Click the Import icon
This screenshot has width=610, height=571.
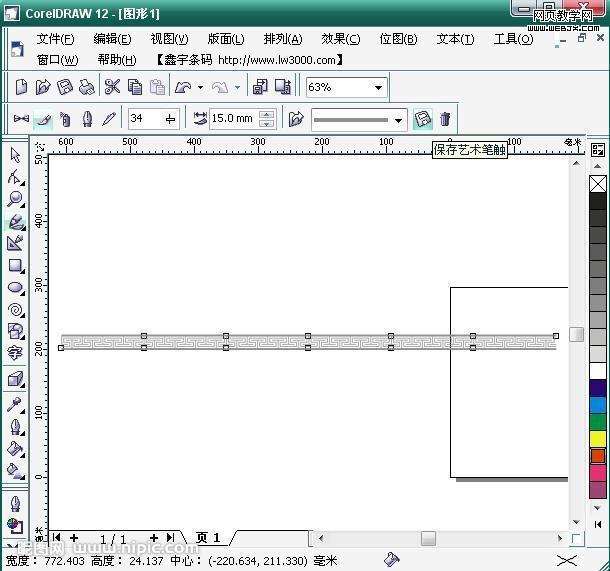(260, 86)
